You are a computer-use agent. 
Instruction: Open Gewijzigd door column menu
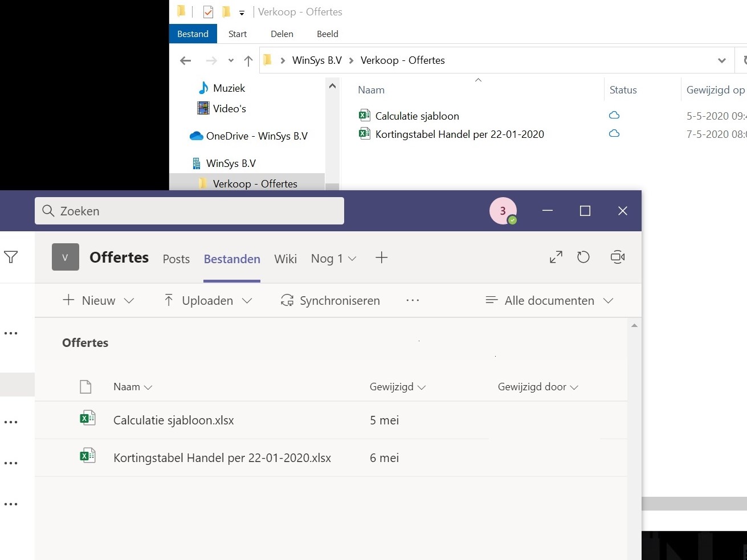[x=538, y=387]
